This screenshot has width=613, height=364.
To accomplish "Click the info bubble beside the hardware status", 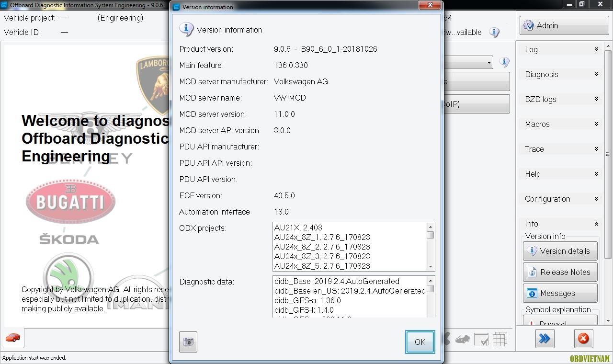I will tap(494, 32).
